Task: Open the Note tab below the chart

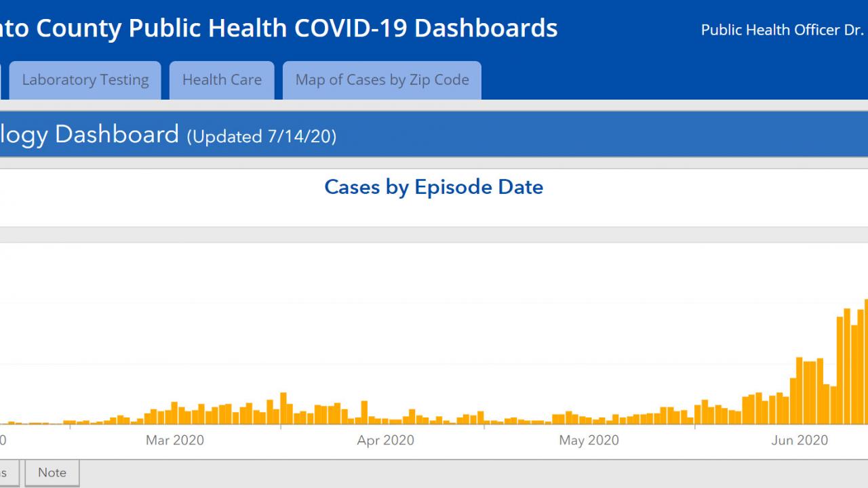Action: pyautogui.click(x=52, y=472)
